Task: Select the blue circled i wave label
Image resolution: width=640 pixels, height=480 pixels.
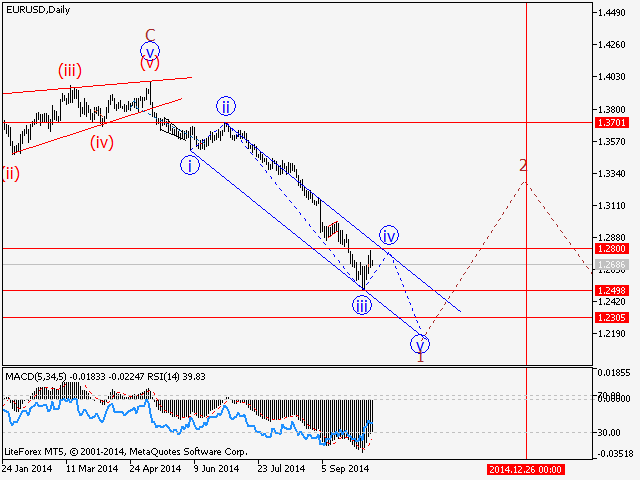Action: 190,166
